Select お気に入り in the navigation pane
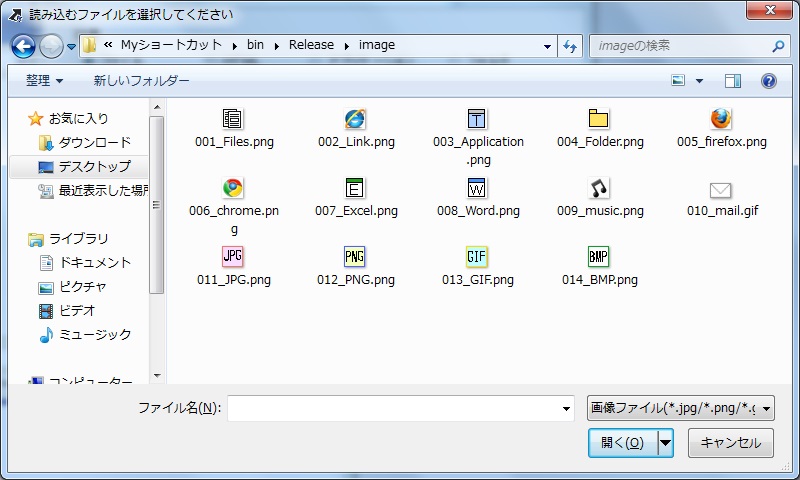 (68, 118)
